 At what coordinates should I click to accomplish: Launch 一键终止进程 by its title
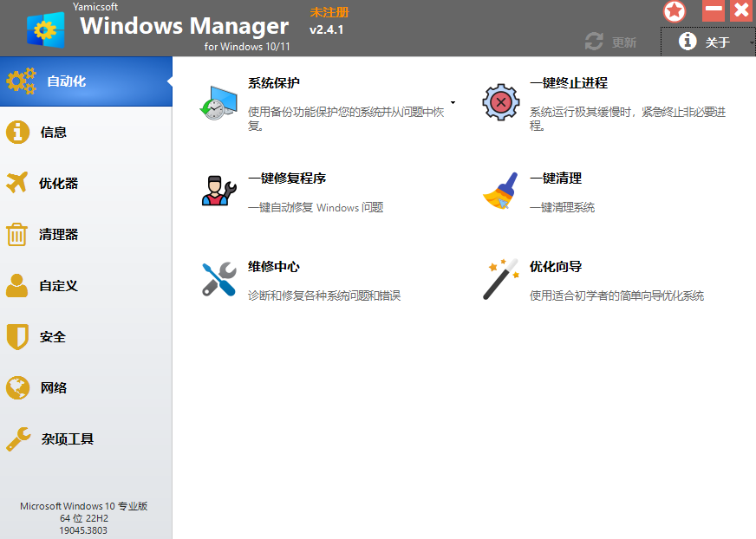pyautogui.click(x=569, y=83)
